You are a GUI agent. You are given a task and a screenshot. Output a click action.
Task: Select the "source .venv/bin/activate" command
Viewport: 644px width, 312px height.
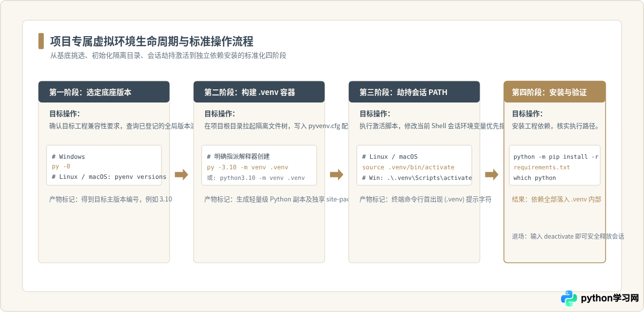point(408,167)
